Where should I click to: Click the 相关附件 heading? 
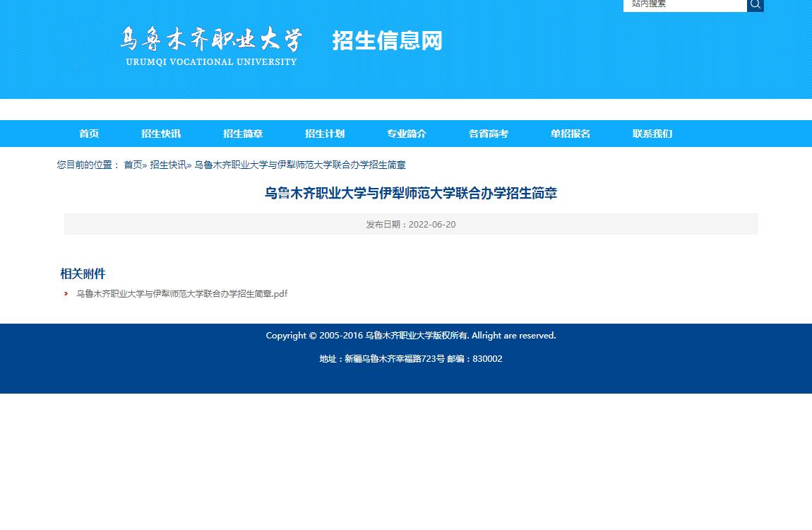click(x=83, y=273)
